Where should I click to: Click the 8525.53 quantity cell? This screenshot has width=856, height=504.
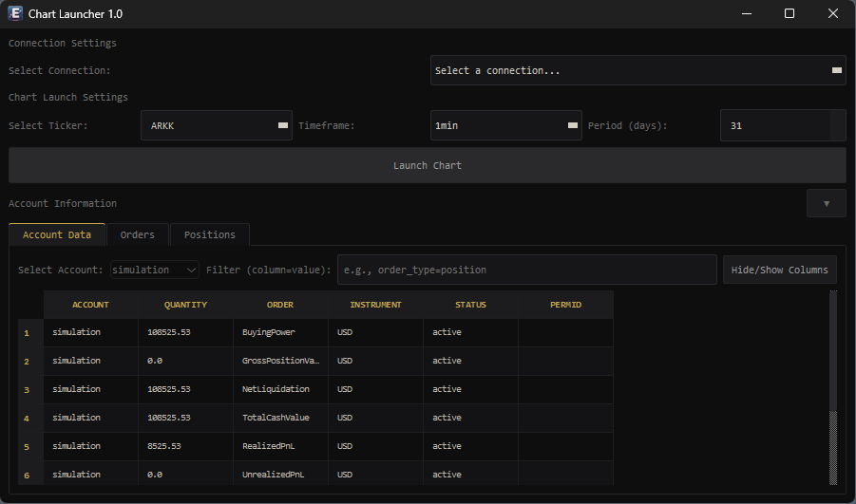point(185,446)
